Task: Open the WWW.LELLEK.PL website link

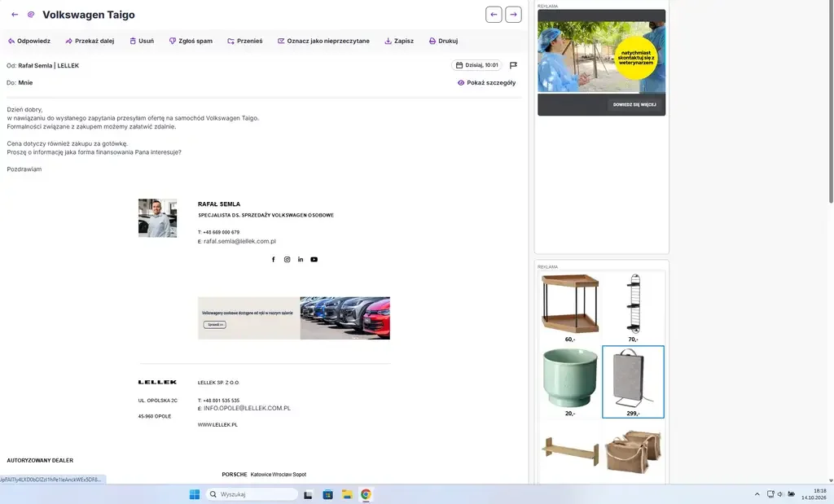Action: pos(217,425)
